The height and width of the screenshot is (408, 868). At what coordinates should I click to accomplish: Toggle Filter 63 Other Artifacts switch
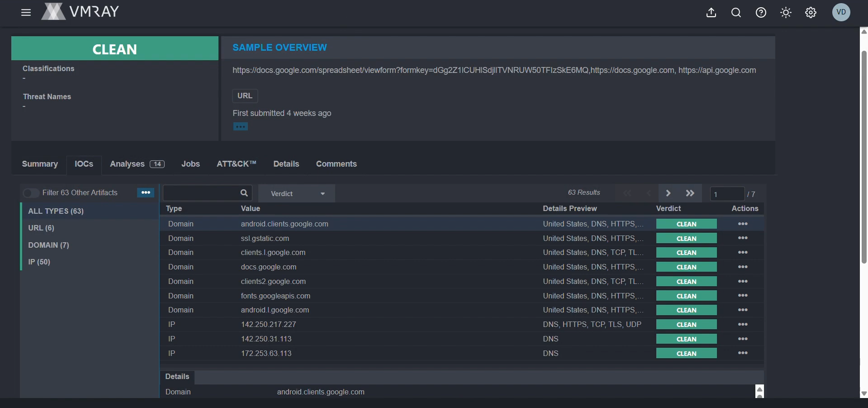pos(31,193)
